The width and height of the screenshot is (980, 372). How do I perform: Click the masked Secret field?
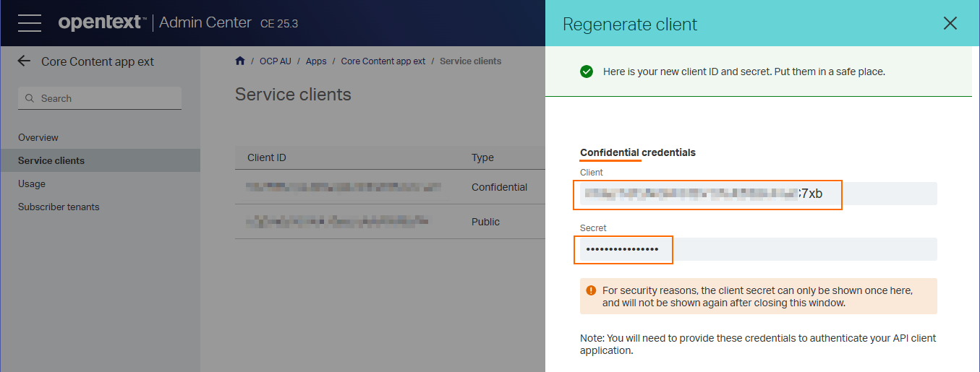pyautogui.click(x=759, y=249)
